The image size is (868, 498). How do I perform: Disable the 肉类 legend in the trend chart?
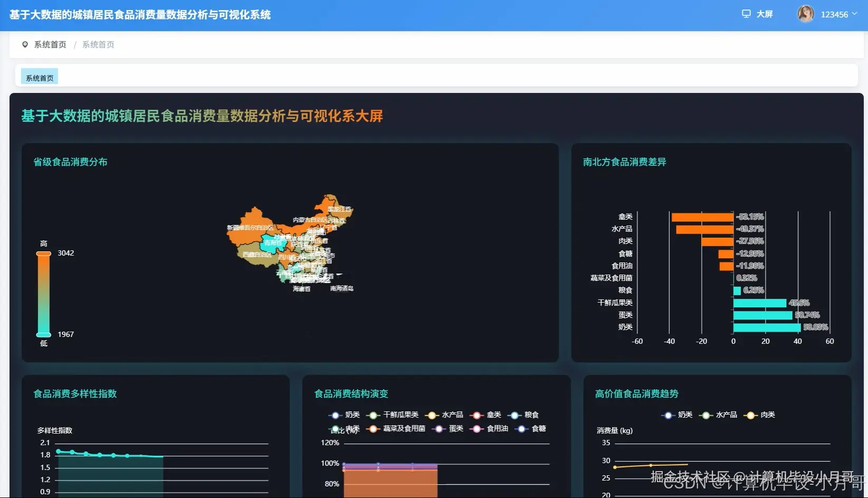tap(764, 415)
